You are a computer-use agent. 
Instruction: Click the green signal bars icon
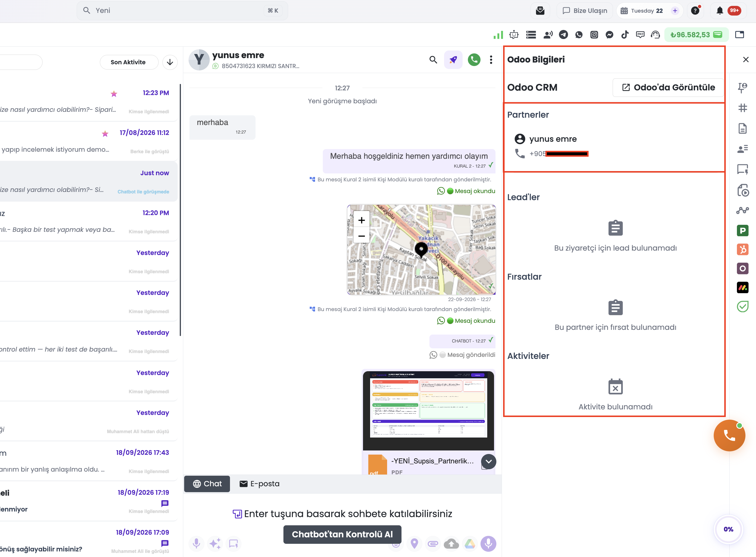coord(498,35)
